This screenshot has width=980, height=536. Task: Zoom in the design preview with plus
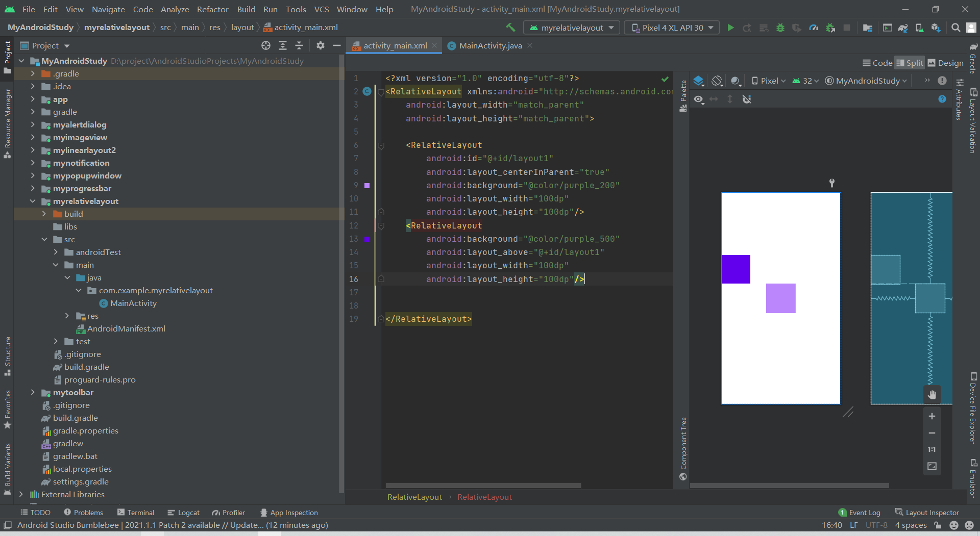point(932,416)
